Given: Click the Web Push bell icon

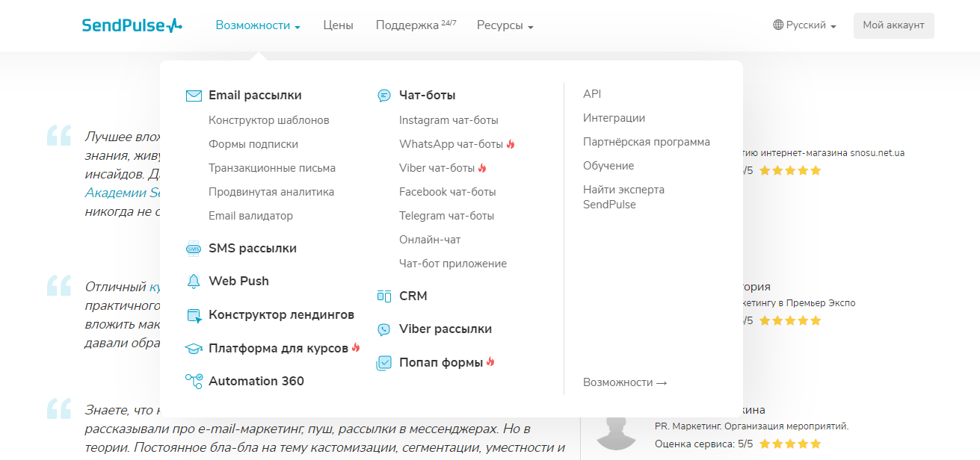Looking at the screenshot, I should point(194,282).
